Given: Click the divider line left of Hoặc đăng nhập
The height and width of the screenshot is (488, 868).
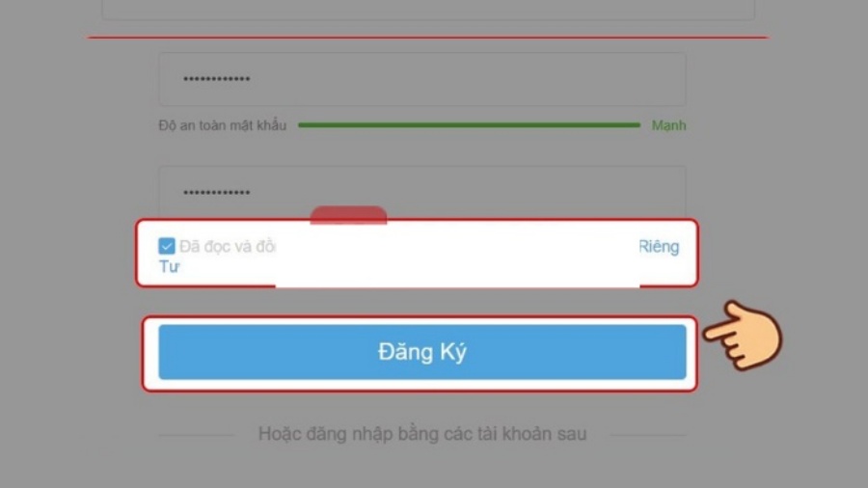Looking at the screenshot, I should [x=197, y=435].
